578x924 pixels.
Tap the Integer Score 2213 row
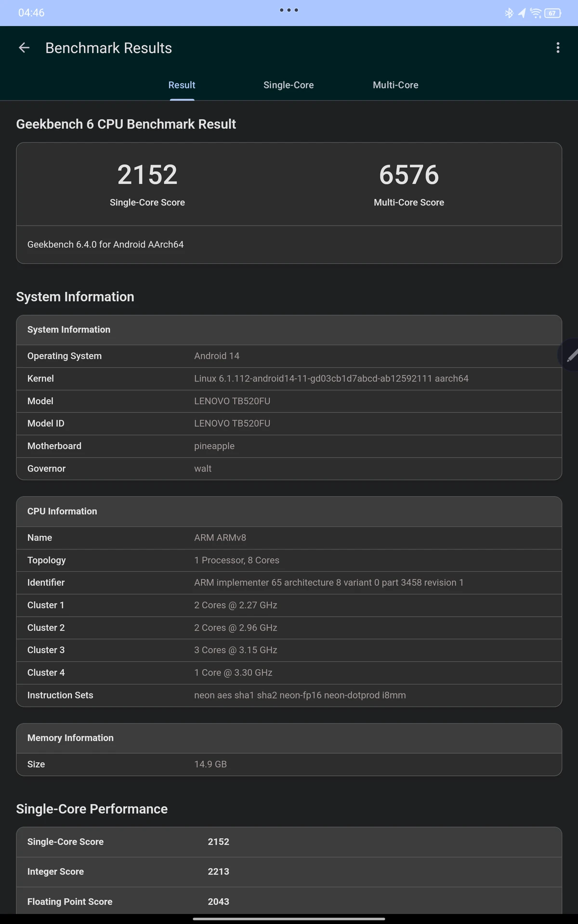click(x=289, y=872)
